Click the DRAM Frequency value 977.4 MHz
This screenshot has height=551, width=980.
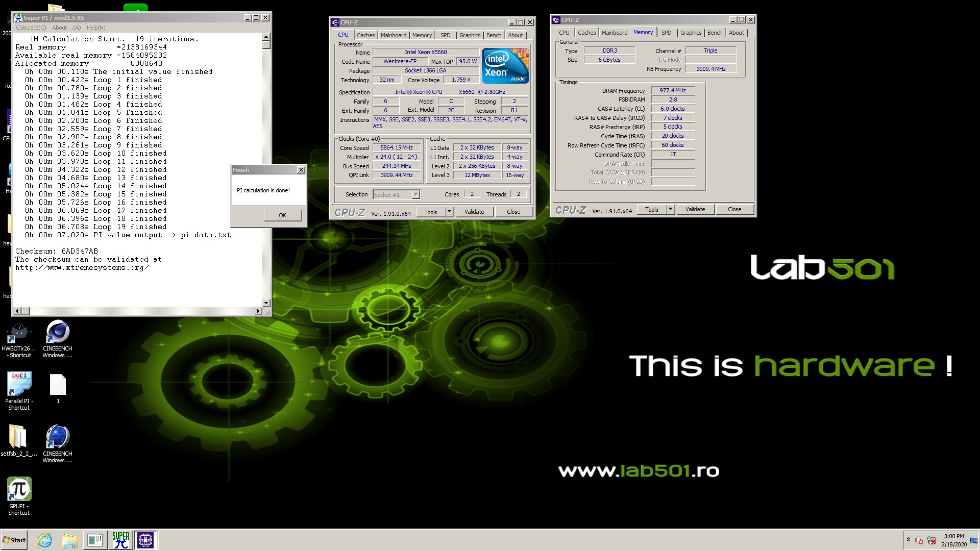(x=673, y=91)
